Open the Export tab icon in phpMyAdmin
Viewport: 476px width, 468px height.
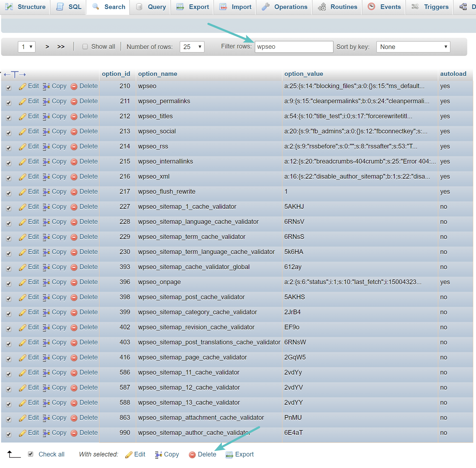[x=180, y=7]
